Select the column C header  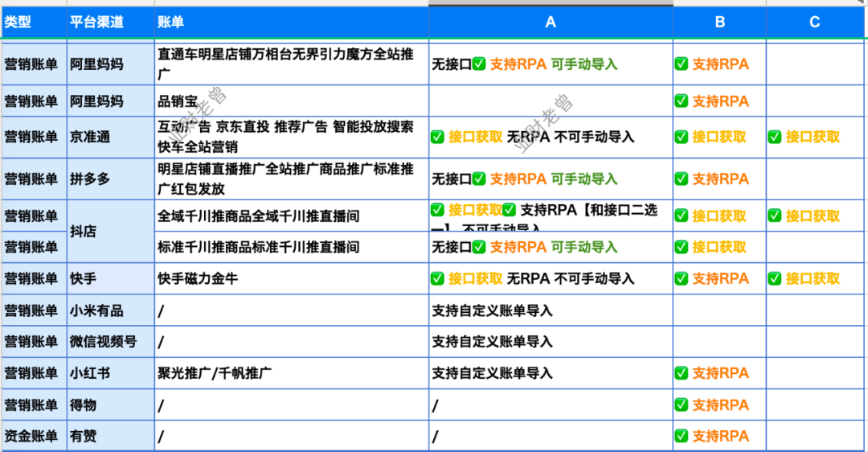pyautogui.click(x=815, y=23)
